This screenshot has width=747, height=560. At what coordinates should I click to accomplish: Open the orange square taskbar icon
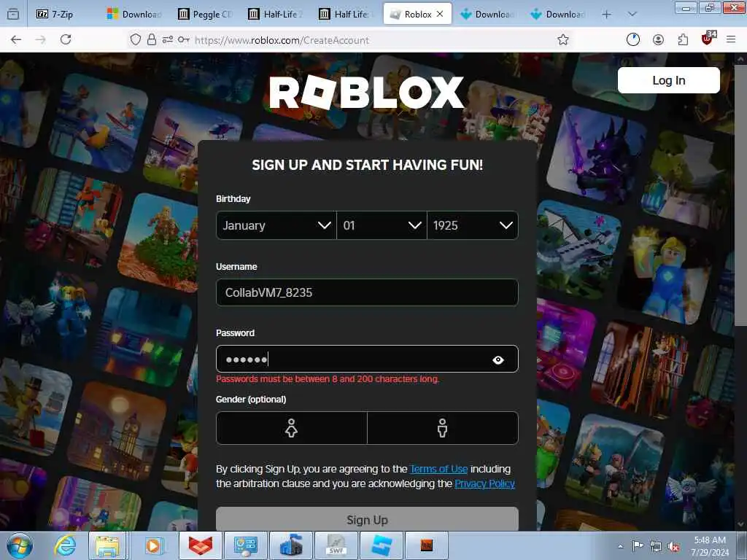427,545
